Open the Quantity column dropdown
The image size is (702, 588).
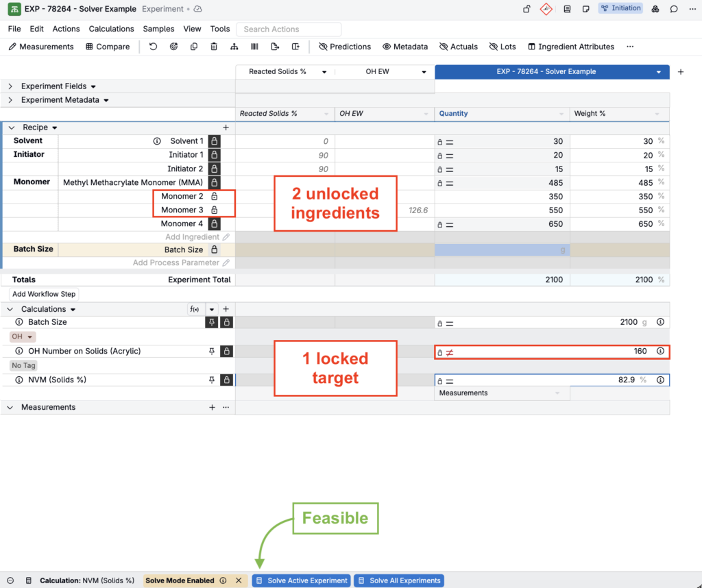[561, 114]
